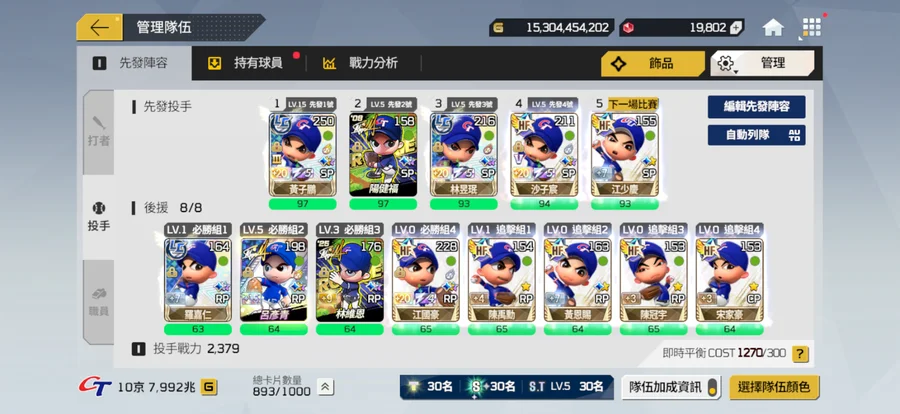The image size is (900, 414).
Task: Select reliever card 江國豪
Action: [425, 280]
